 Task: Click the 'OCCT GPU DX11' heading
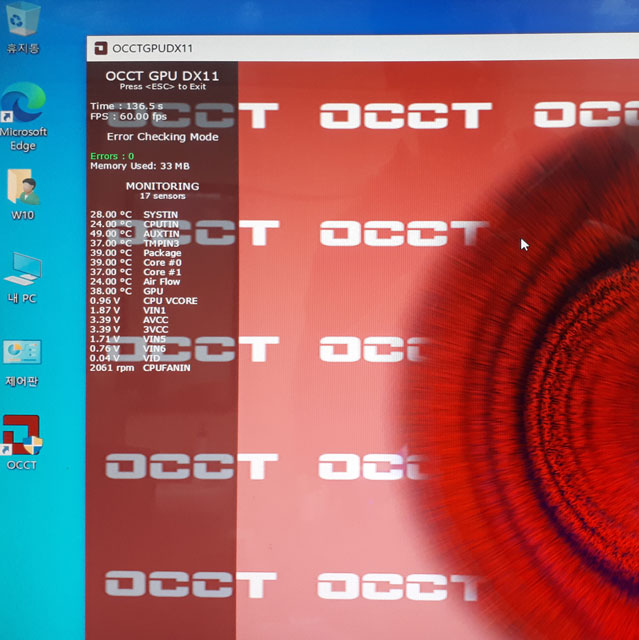click(x=162, y=76)
